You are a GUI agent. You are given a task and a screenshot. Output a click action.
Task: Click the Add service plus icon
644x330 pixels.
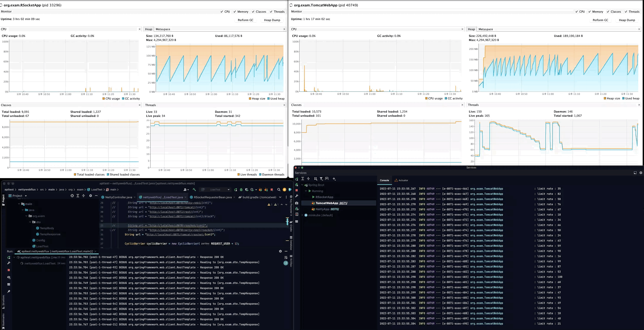click(x=334, y=179)
